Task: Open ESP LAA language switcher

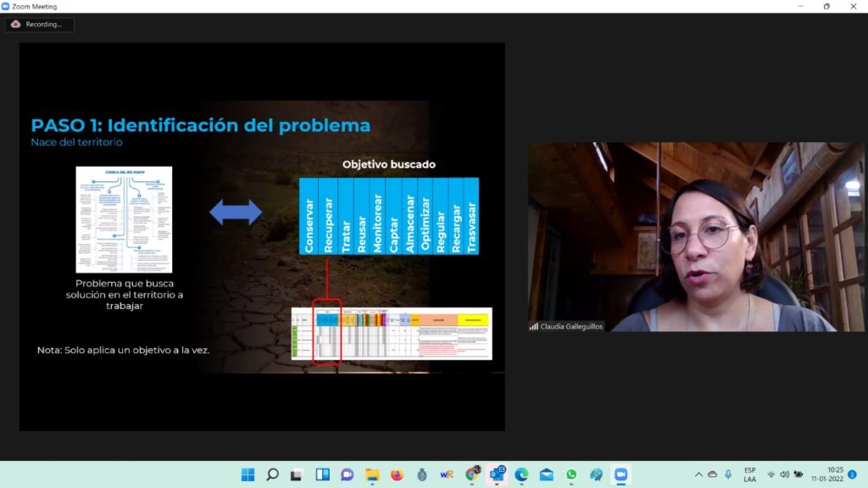Action: pos(750,474)
